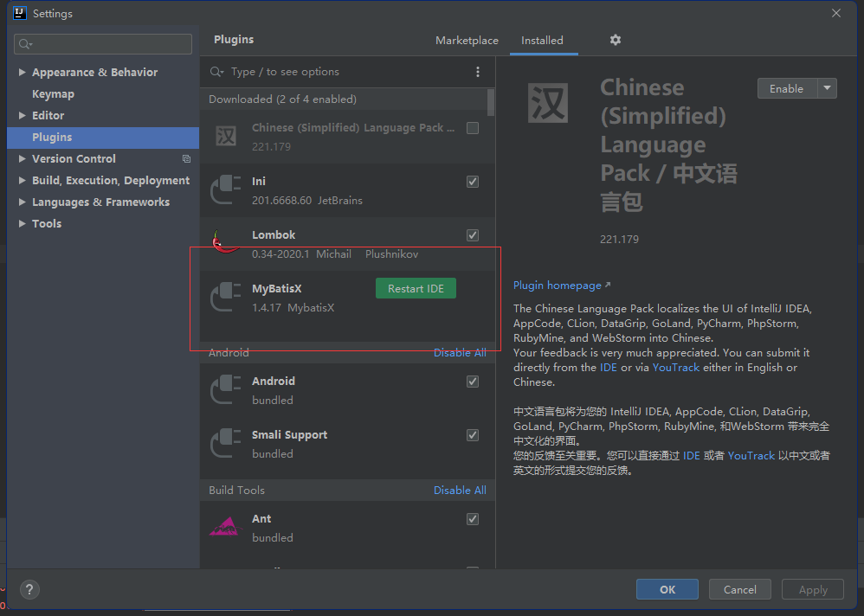Enable Chinese Language Pack checkbox in list

click(x=473, y=128)
